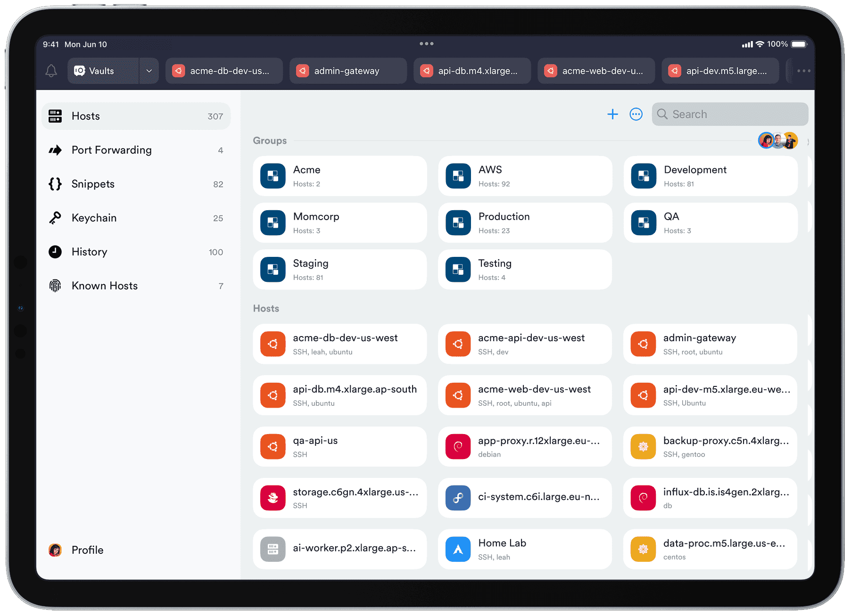Open the Known Hosts list
This screenshot has height=616, width=851.
pos(136,286)
